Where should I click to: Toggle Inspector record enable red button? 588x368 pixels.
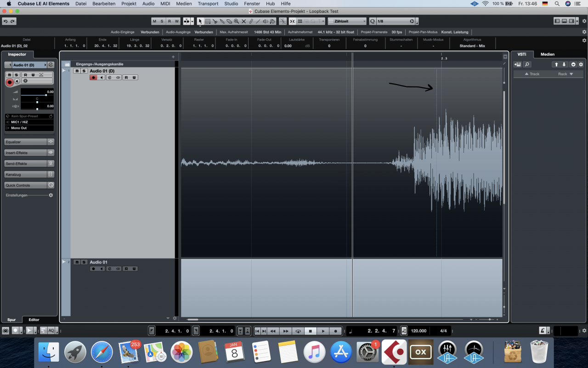[10, 82]
